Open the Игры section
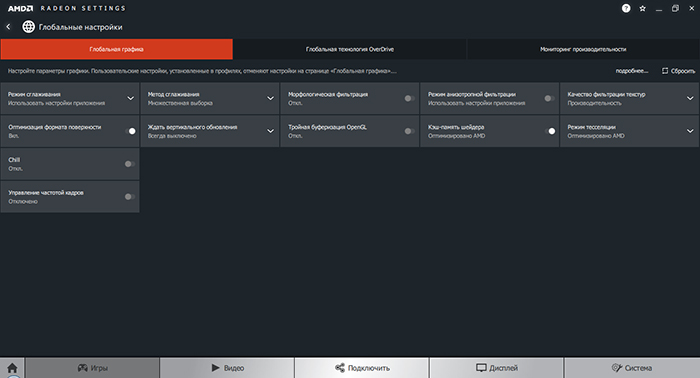Viewport: 700px width, 378px height. coord(92,368)
